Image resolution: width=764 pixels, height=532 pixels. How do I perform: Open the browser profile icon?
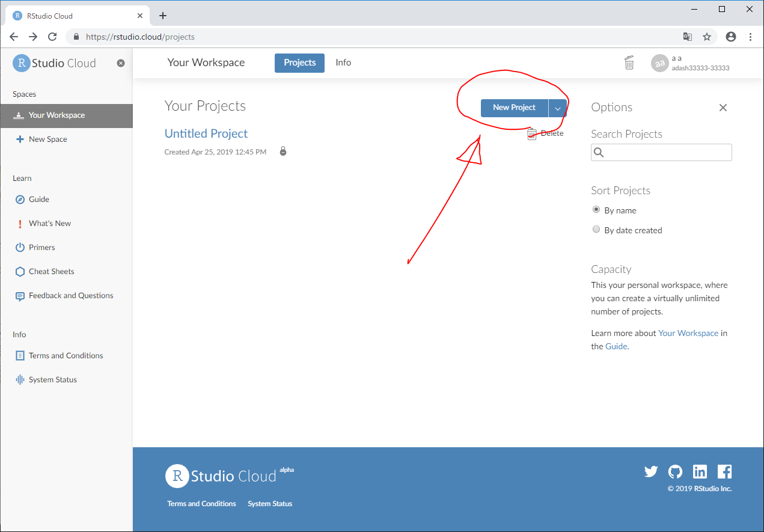[x=731, y=37]
